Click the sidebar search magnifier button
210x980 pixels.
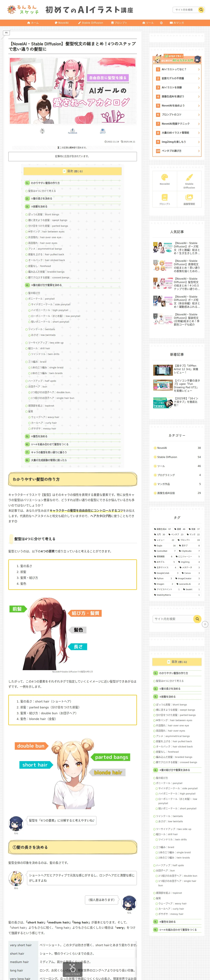[x=197, y=619]
